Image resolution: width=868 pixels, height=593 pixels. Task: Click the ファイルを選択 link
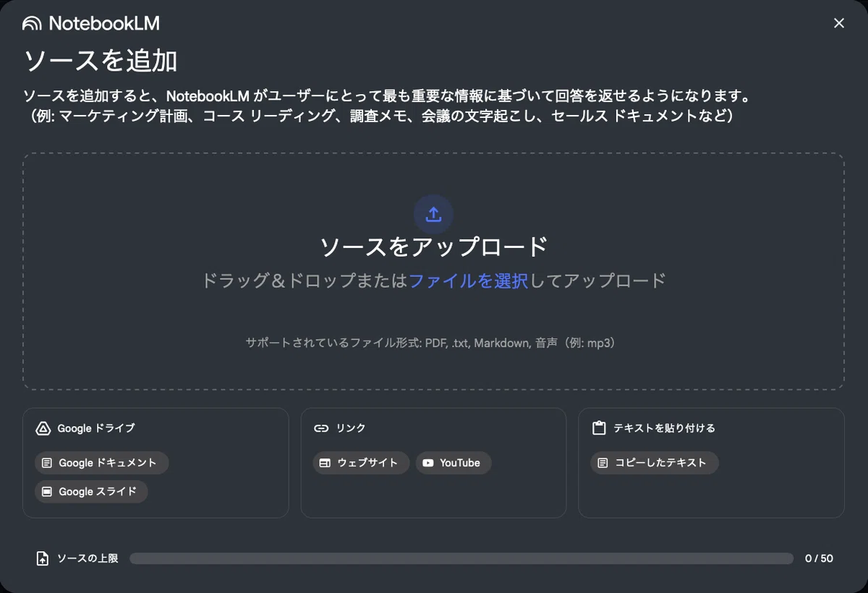point(469,281)
